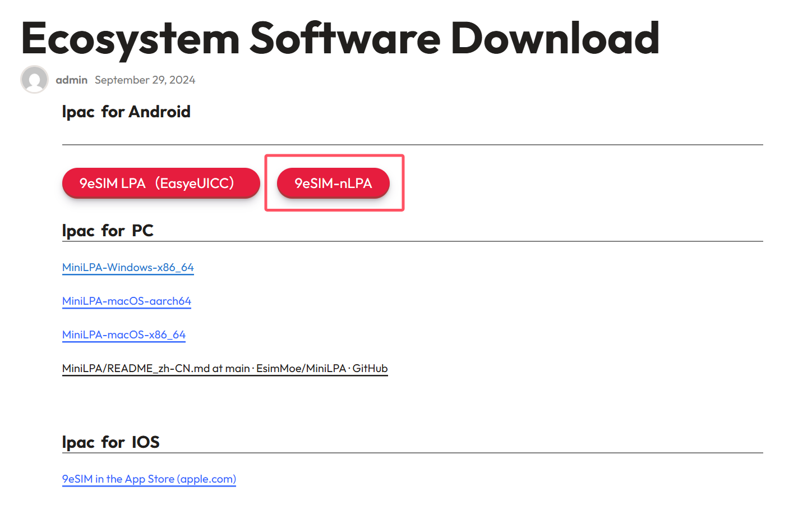Open the MiniLPA-Windows-x86_64 download link
Viewport: 812px width, 509px height.
tap(128, 267)
